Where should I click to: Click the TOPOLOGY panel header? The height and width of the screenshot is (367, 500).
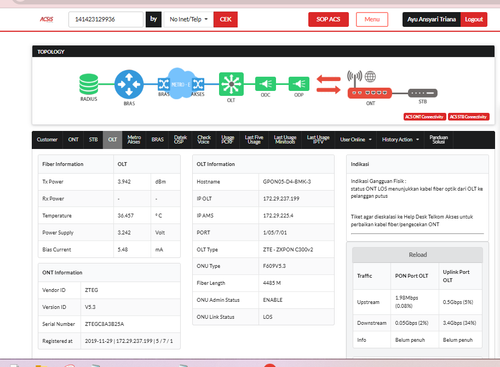[x=263, y=52]
